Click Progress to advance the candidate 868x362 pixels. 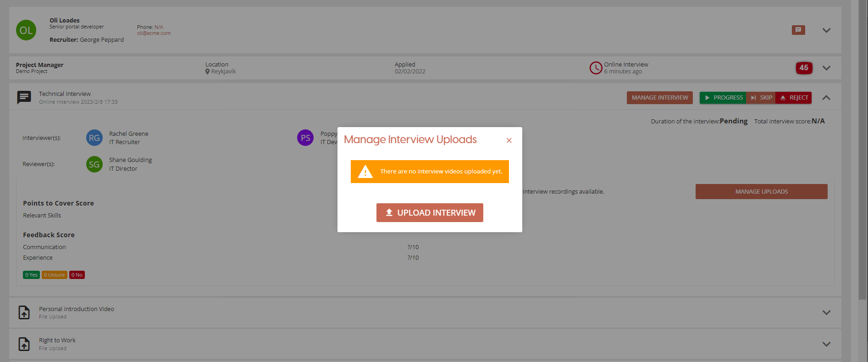pos(723,98)
